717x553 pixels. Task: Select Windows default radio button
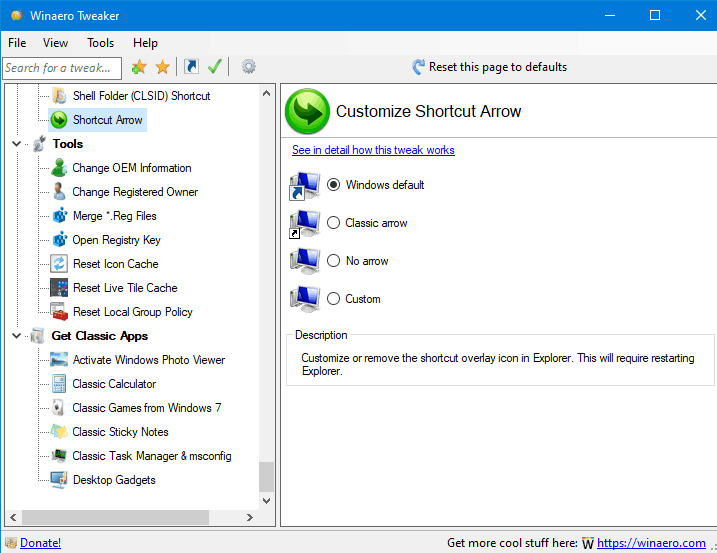[333, 185]
